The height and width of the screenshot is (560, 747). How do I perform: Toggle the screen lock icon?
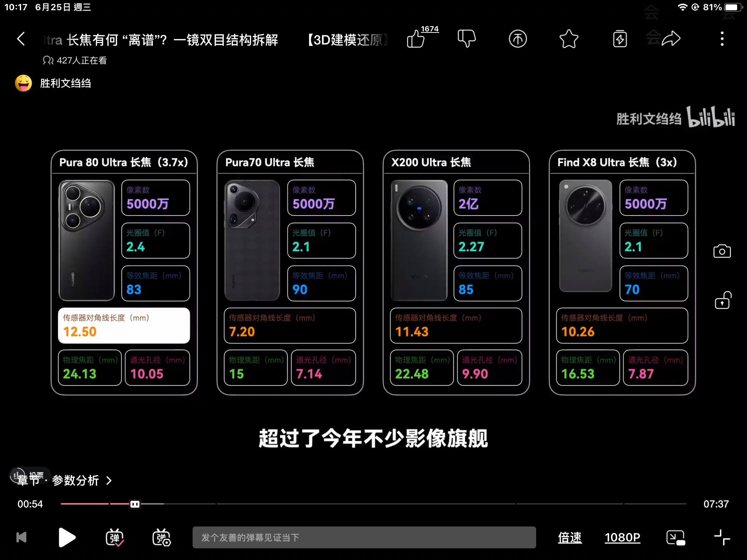pos(722,300)
